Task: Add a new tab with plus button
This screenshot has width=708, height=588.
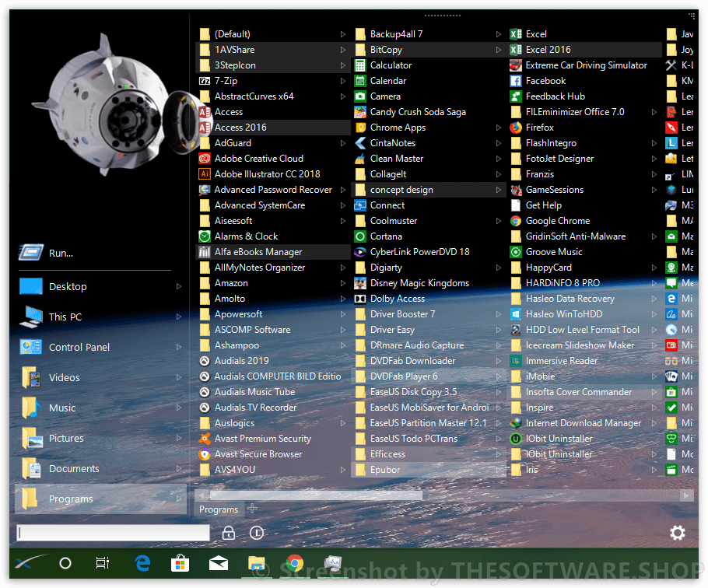Action: tap(252, 509)
